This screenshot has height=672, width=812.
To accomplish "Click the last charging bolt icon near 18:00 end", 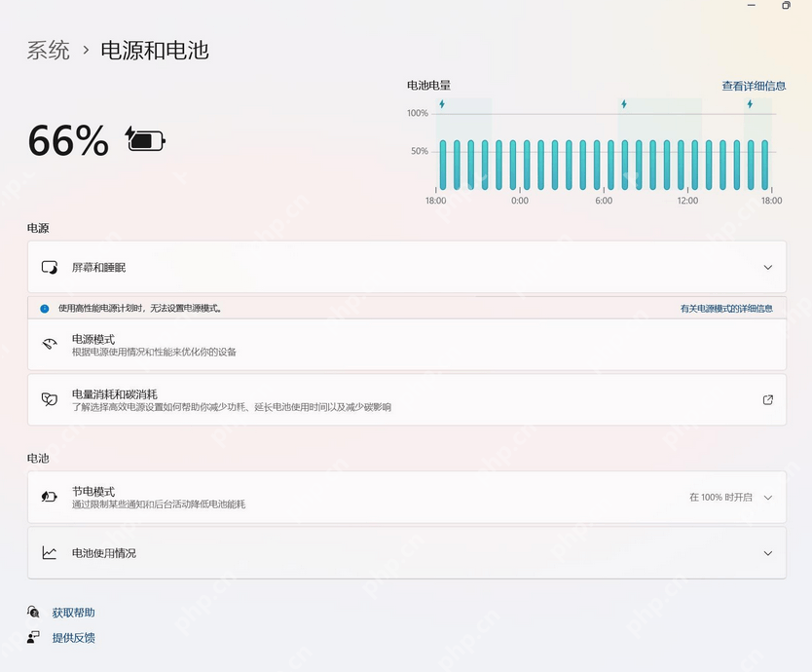I will pyautogui.click(x=750, y=104).
